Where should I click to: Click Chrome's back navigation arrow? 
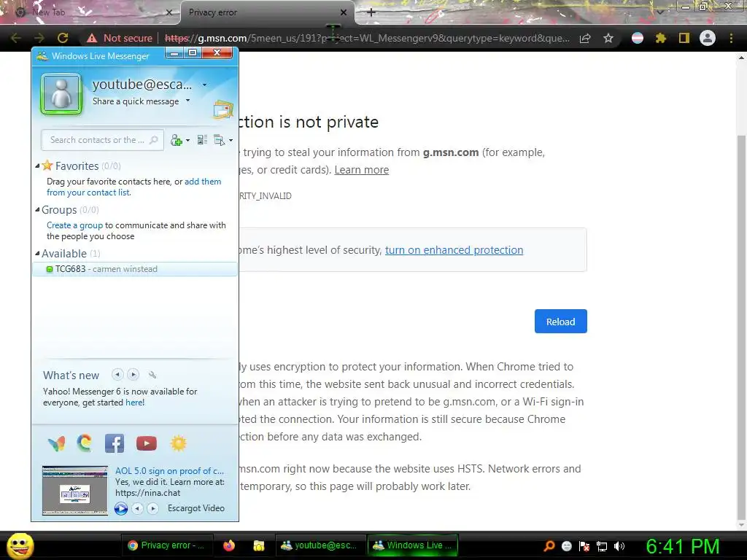16,38
